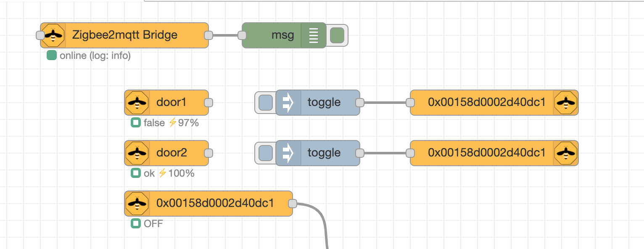Trigger the second toggle inject button
Viewport: 644px width, 249px height.
(265, 153)
